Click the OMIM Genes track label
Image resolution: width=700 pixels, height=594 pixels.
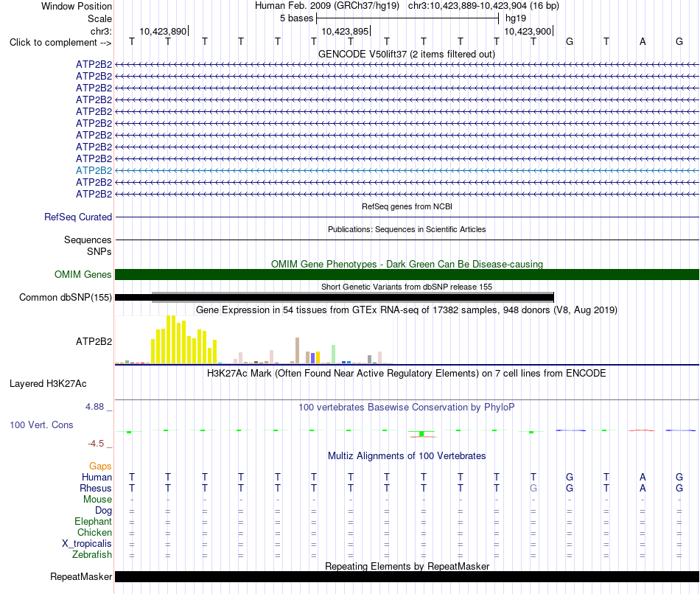click(x=83, y=275)
